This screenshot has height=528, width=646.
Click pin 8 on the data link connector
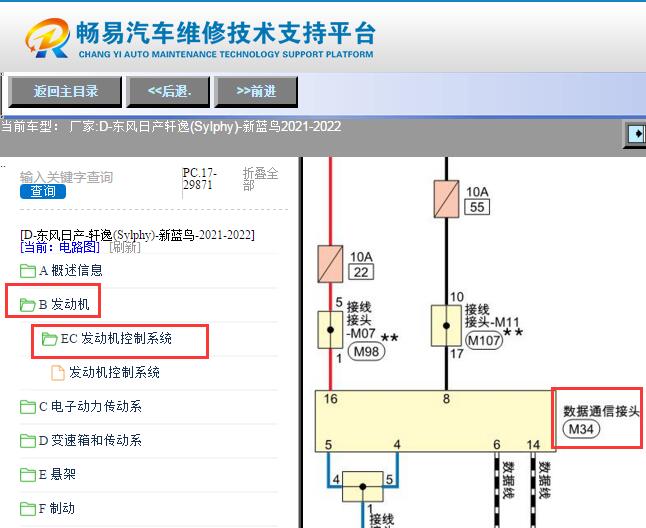point(446,399)
